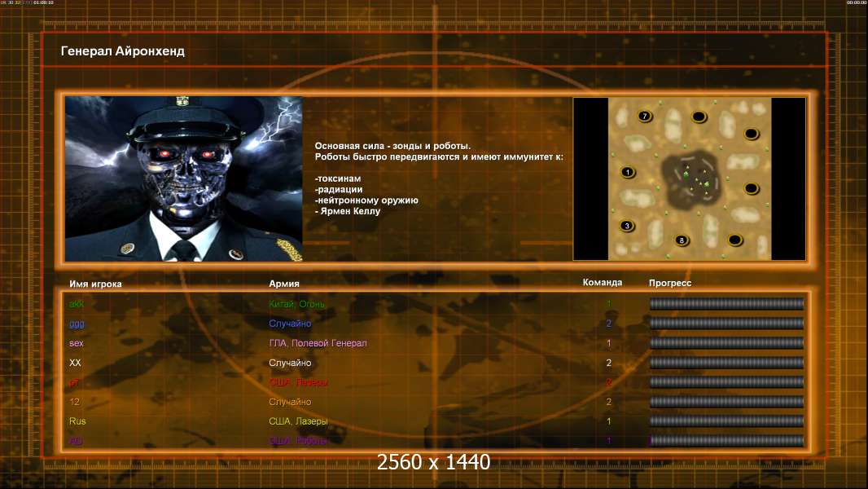Click text "Основная сила - зонды и роботы."
This screenshot has height=489, width=868.
[x=392, y=146]
